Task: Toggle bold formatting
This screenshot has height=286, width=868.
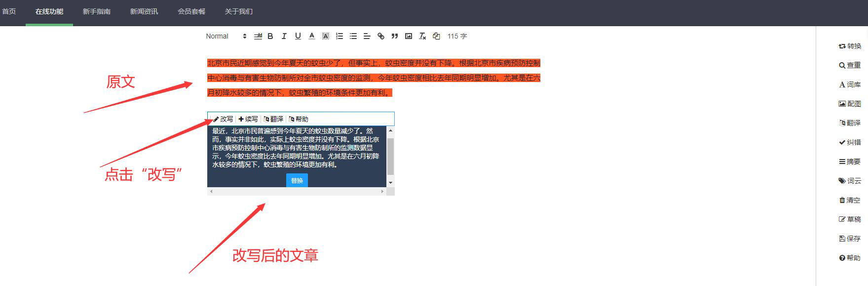Action: coord(270,36)
